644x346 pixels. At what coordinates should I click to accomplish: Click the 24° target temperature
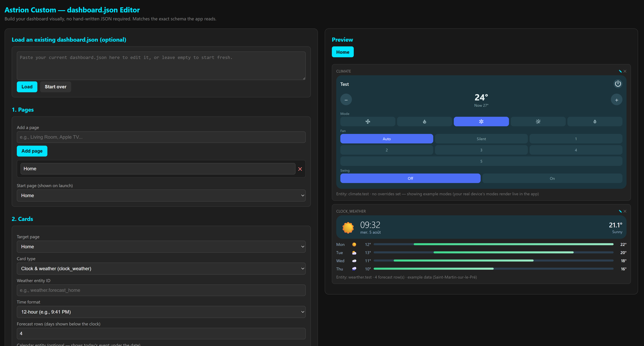pyautogui.click(x=481, y=97)
